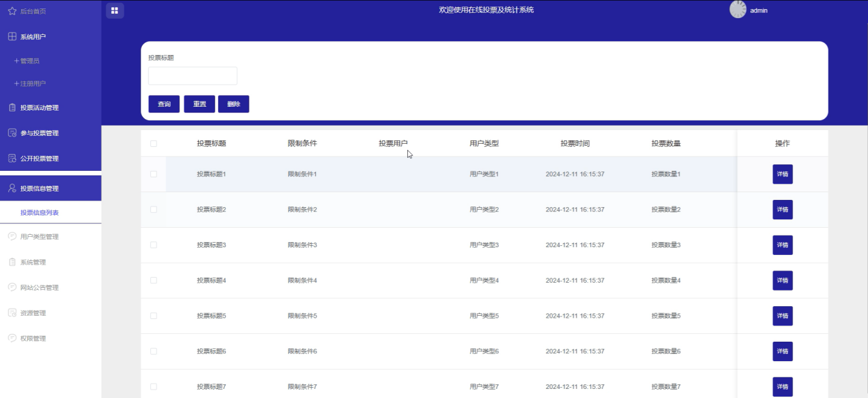This screenshot has height=398, width=868.
Task: Click the chat icon beside 网站公告管理
Action: click(12, 287)
